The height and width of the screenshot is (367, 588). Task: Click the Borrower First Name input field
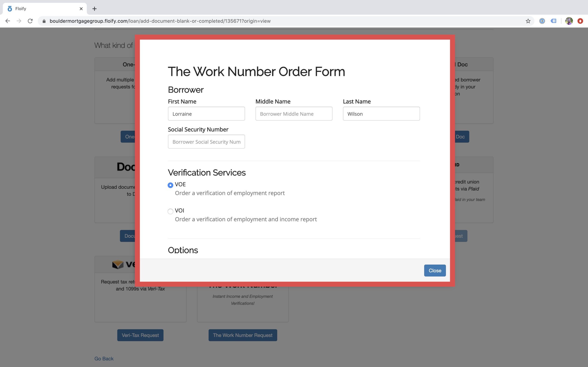click(x=206, y=113)
